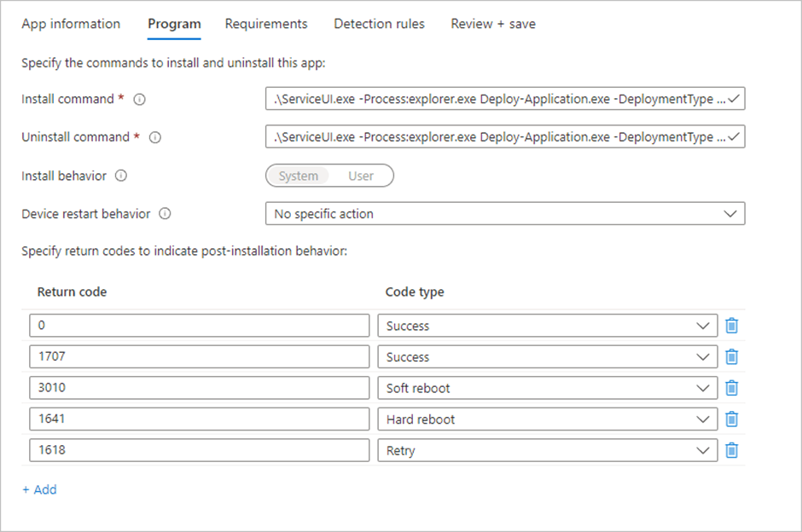Show info tooltip for Uninstall command
Viewport: 802px width, 532px height.
(155, 137)
